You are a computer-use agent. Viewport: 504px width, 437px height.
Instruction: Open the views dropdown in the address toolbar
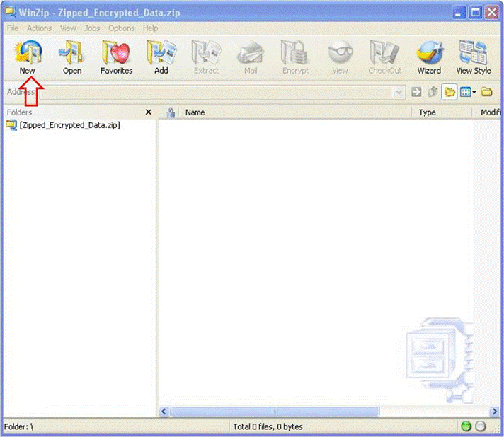coord(468,92)
